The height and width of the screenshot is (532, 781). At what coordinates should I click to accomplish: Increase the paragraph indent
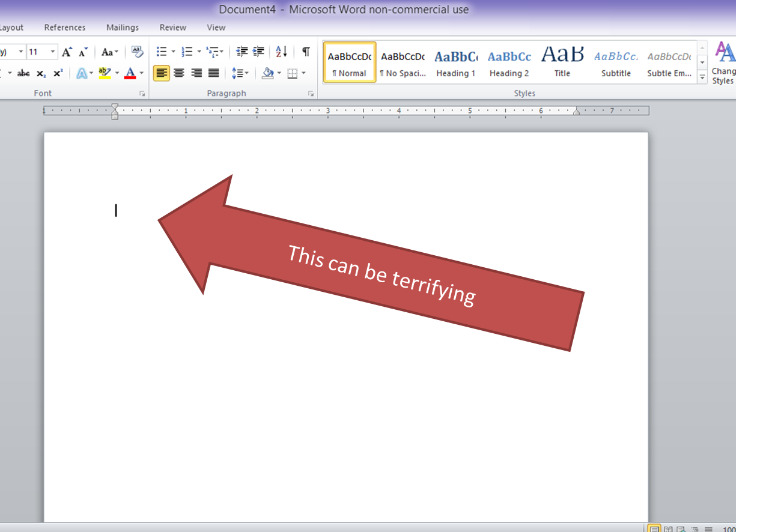click(258, 52)
